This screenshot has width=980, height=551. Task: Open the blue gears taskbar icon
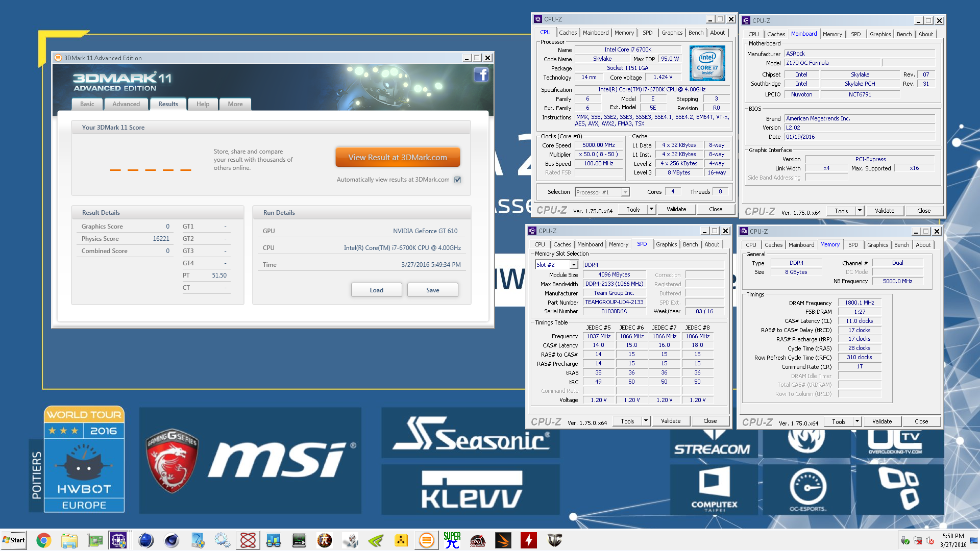click(223, 540)
